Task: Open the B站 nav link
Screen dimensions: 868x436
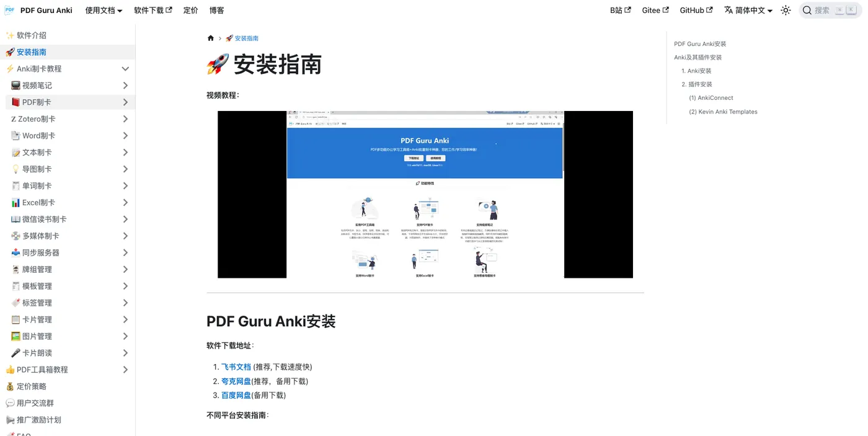Action: [x=621, y=10]
